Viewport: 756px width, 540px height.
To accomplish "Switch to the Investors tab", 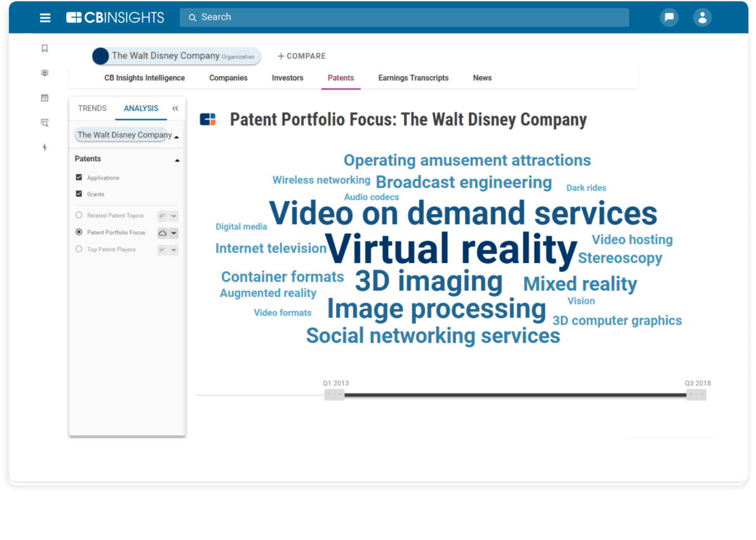I will tap(287, 78).
